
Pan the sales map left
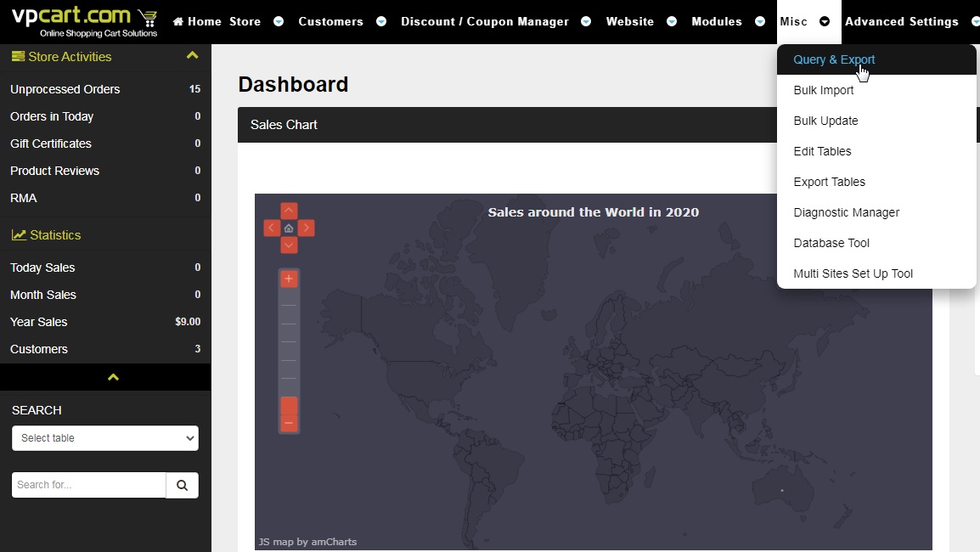272,228
